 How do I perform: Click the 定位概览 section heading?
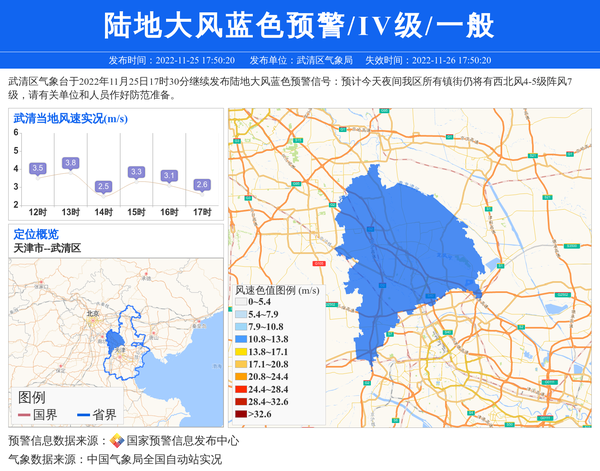tap(36, 233)
